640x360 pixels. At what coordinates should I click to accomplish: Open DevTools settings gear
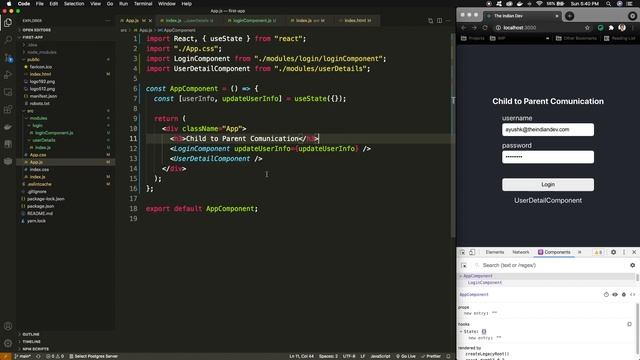coord(613,252)
